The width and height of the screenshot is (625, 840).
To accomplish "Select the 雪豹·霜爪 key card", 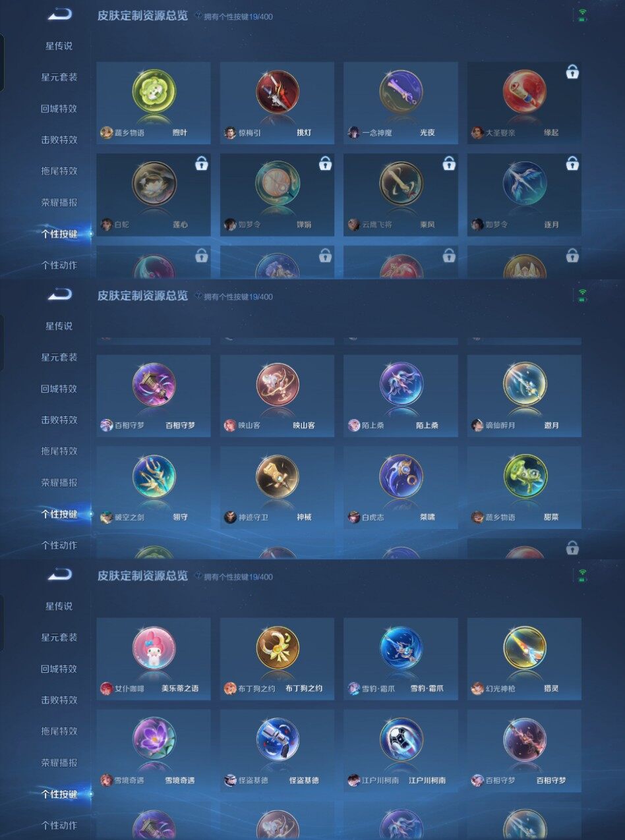I will (x=401, y=659).
